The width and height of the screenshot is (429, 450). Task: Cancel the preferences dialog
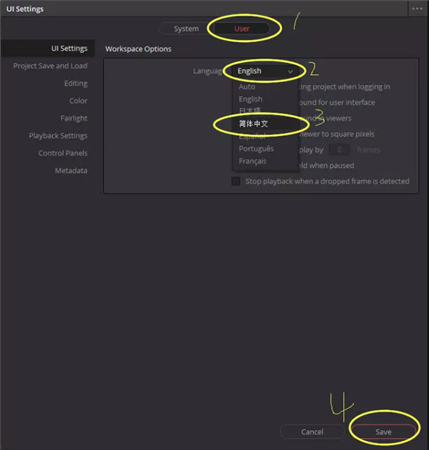(312, 432)
